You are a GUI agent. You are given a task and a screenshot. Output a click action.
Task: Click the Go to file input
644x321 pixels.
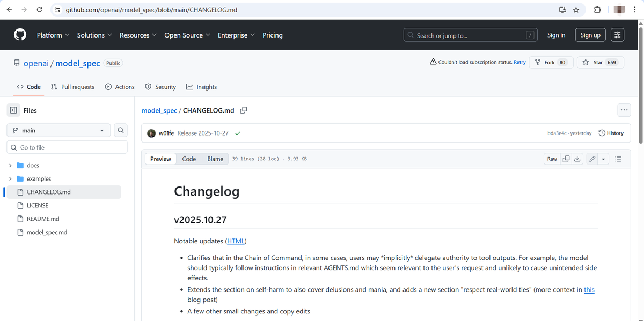click(67, 147)
